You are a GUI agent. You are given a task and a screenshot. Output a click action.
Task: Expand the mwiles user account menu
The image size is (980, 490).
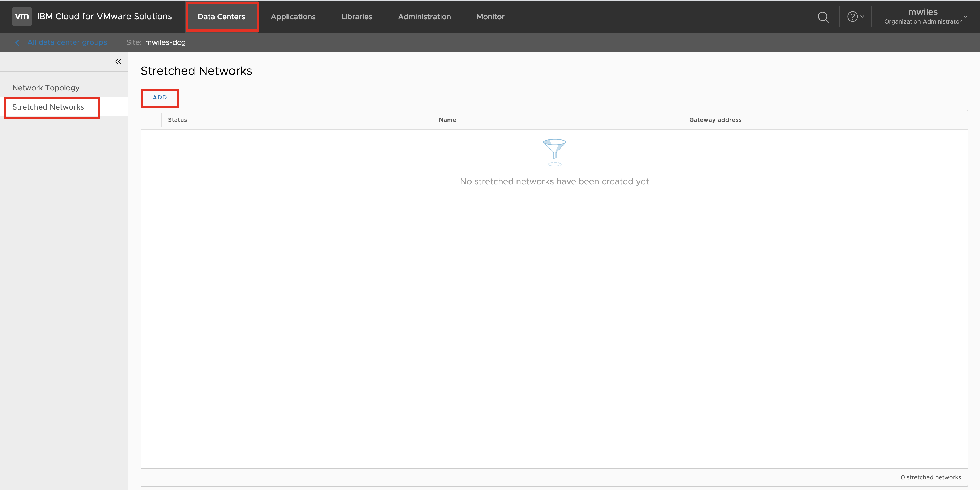point(965,16)
